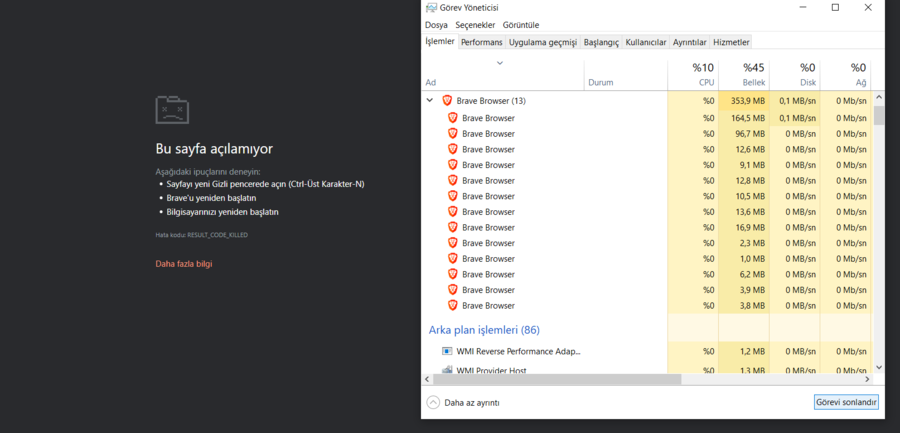This screenshot has height=433, width=900.
Task: Switch to the Uygulama geçmişi tab
Action: (543, 42)
